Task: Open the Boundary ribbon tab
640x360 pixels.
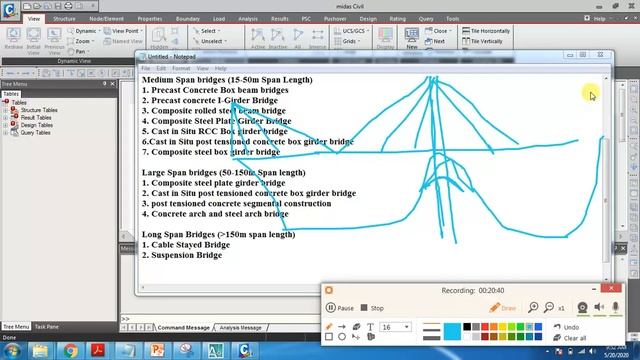Action: click(188, 19)
